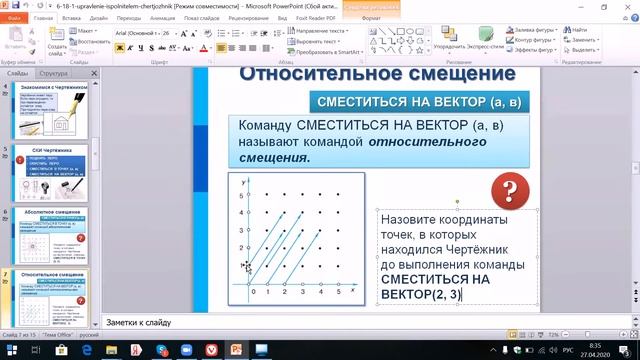Switch to Animation (Анимация) tab
The width and height of the screenshot is (640, 360).
tap(162, 18)
